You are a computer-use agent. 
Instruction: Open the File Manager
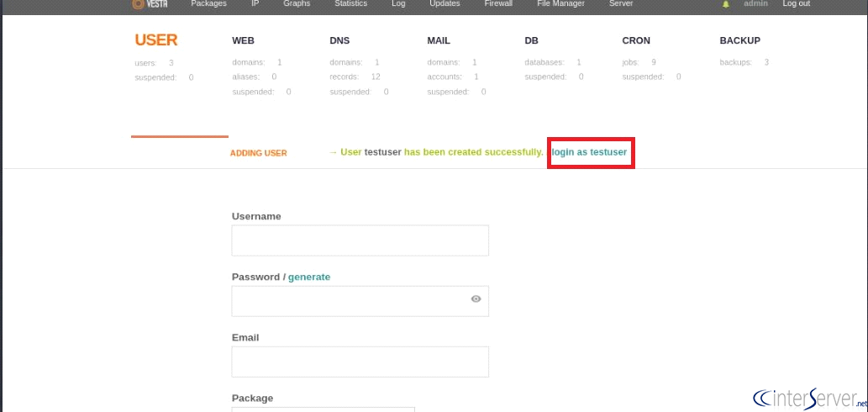560,3
